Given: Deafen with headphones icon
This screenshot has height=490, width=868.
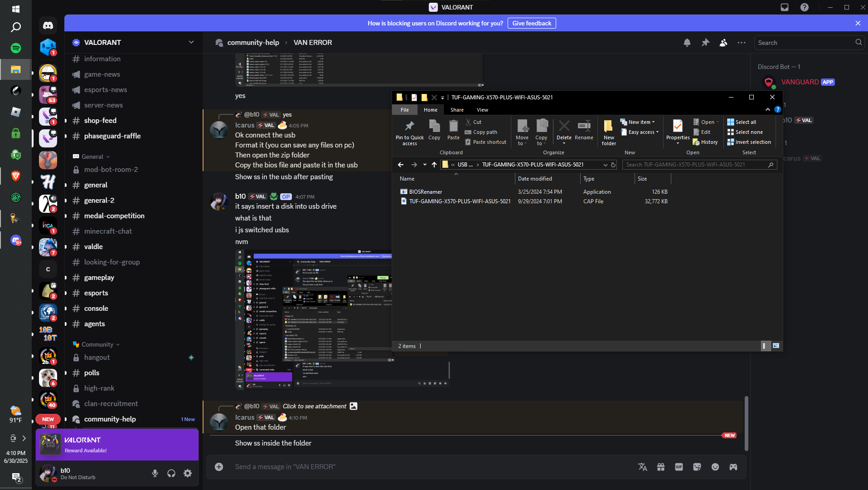Looking at the screenshot, I should click(171, 473).
